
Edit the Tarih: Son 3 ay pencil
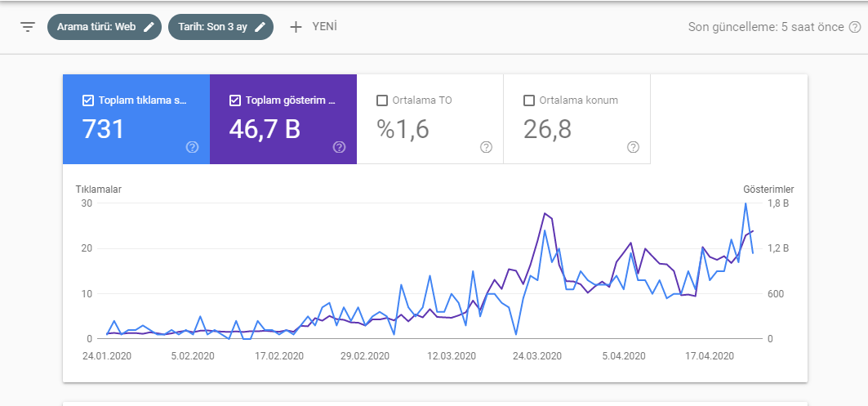(x=260, y=27)
